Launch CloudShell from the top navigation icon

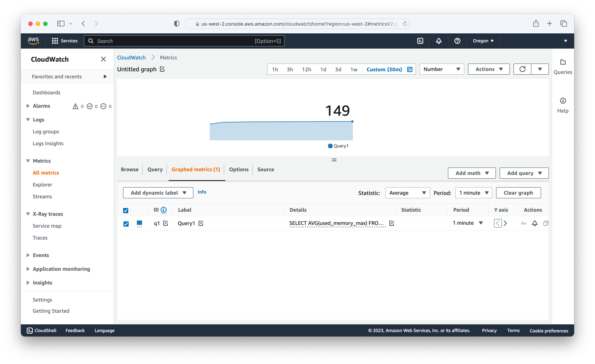pos(420,41)
